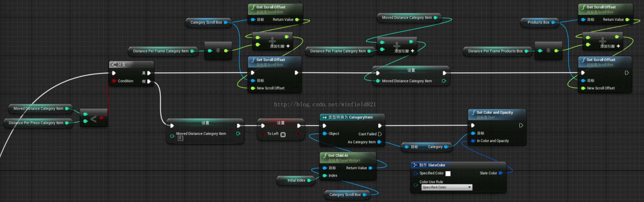
Task: Click 添加引脚 plus on add node beside Products Box
Action: [618, 46]
